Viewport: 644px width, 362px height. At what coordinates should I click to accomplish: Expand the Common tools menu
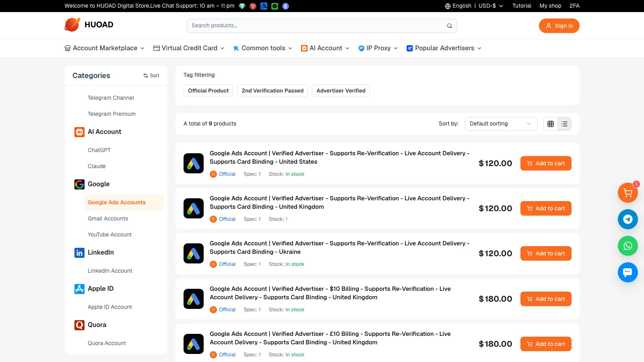click(263, 48)
